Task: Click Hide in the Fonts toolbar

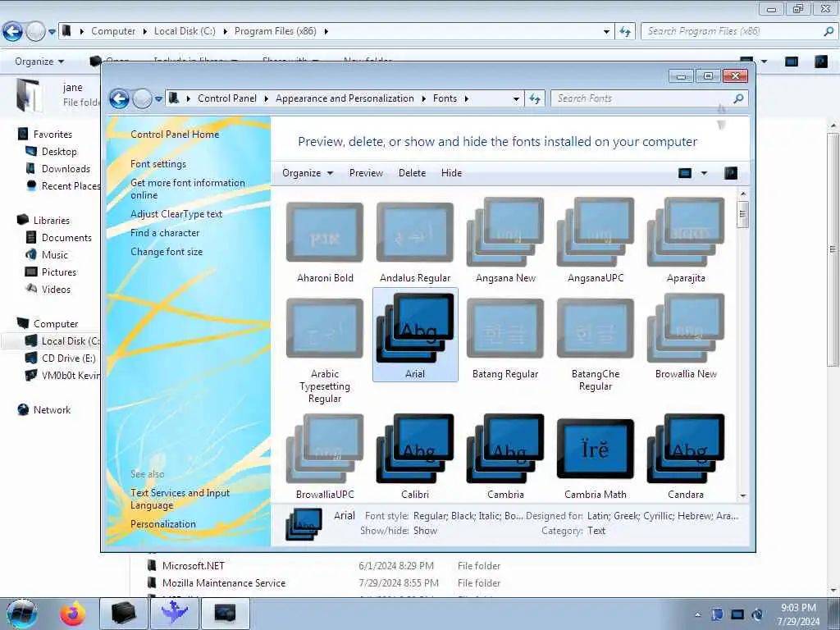Action: [x=451, y=173]
